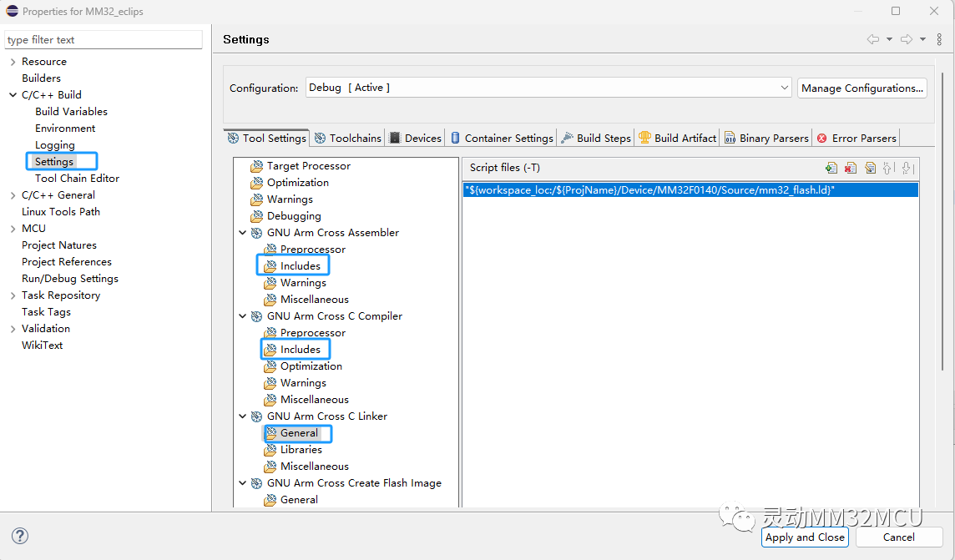Viewport: 955px width, 560px height.
Task: Expand the C/C++ General node
Action: (13, 195)
